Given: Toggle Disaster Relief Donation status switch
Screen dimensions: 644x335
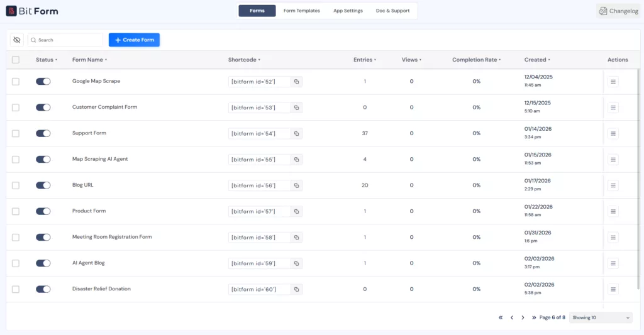Looking at the screenshot, I should pyautogui.click(x=43, y=289).
